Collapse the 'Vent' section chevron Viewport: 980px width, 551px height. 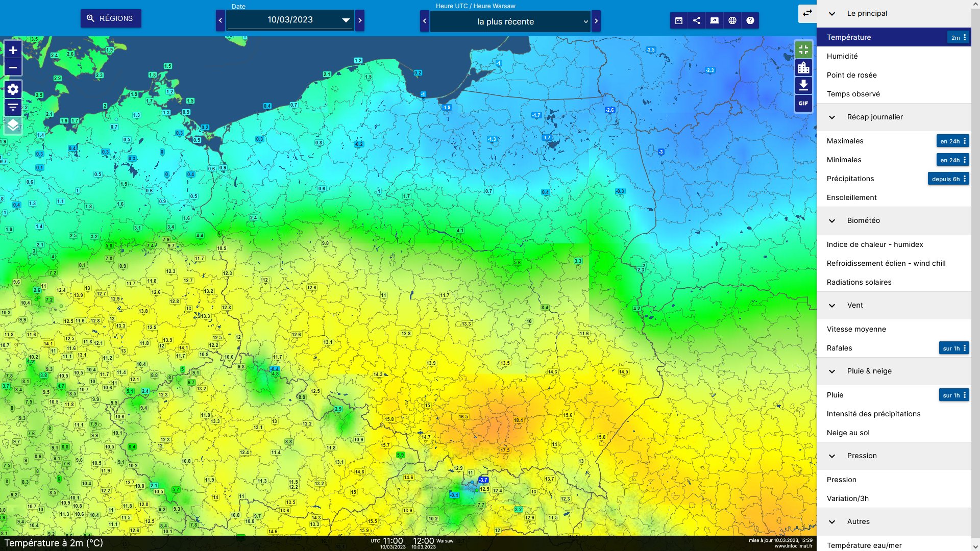(x=832, y=306)
